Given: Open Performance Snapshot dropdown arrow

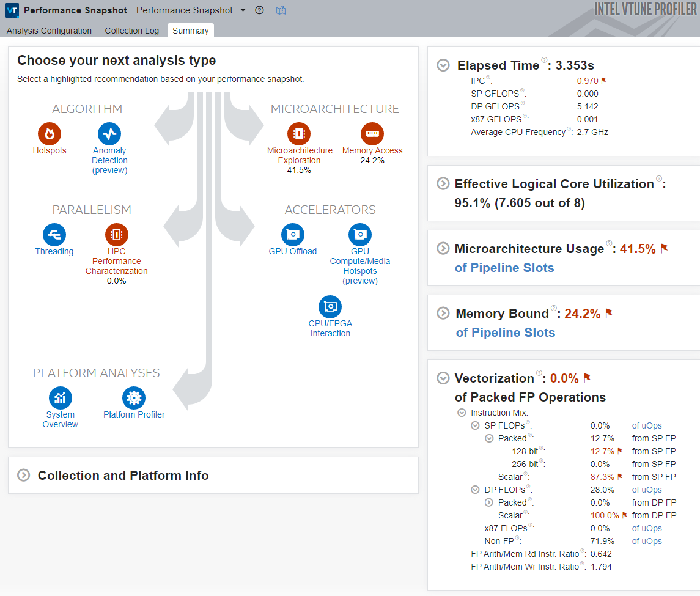Looking at the screenshot, I should pyautogui.click(x=243, y=10).
